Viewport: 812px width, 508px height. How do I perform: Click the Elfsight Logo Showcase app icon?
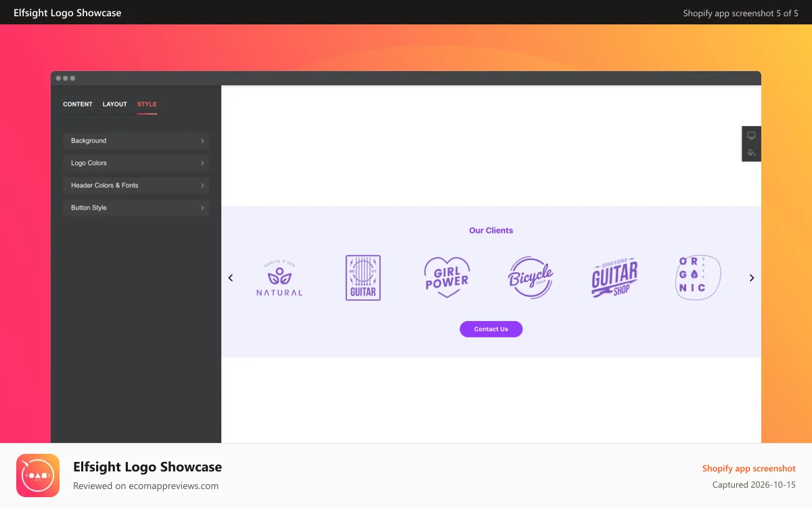click(x=38, y=475)
